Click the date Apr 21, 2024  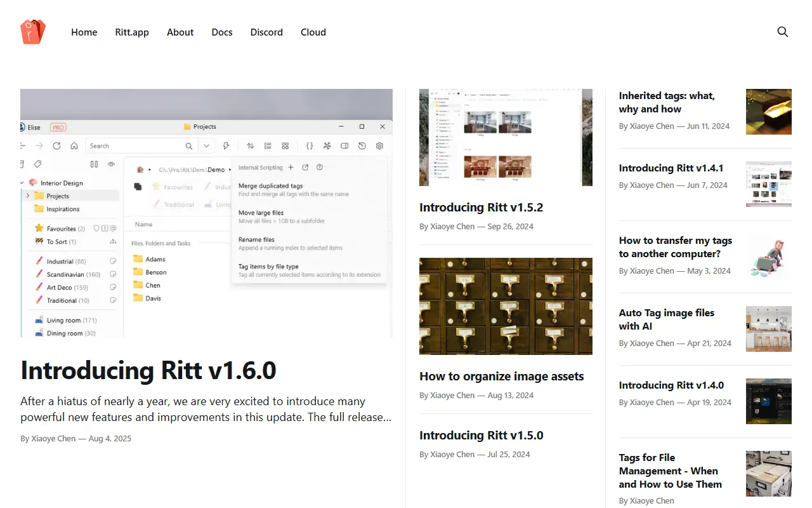coord(709,344)
